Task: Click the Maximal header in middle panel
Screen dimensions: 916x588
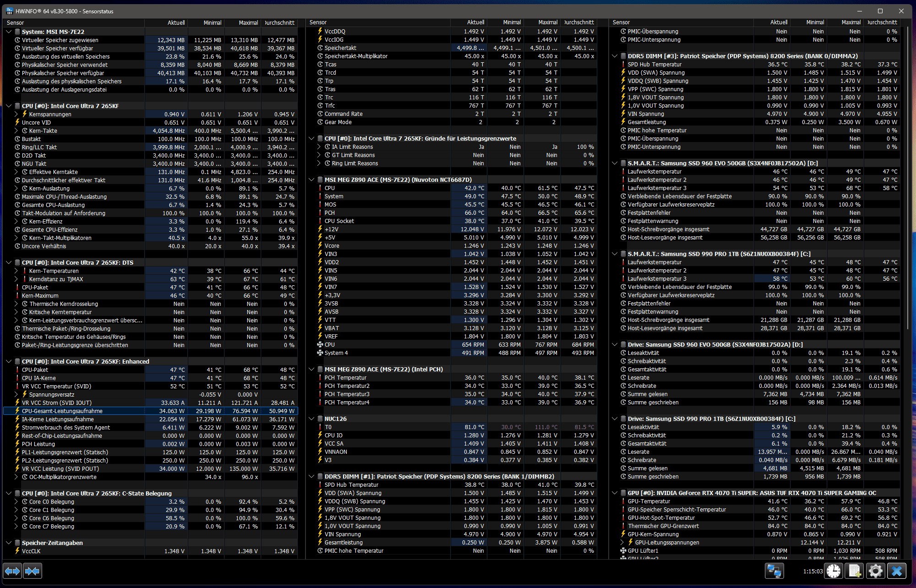Action: [548, 22]
